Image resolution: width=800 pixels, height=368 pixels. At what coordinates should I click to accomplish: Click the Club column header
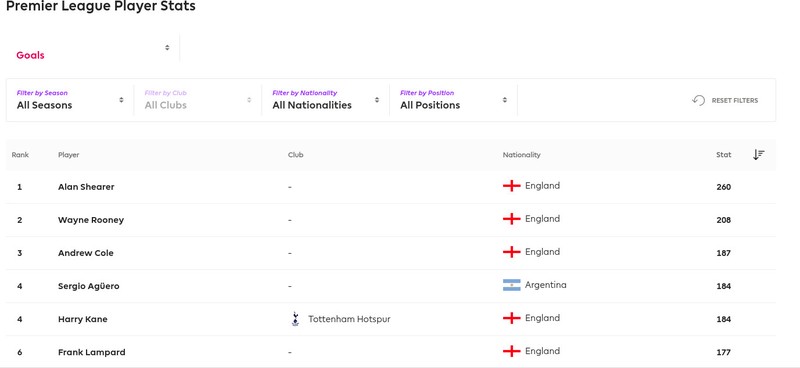[x=295, y=155]
